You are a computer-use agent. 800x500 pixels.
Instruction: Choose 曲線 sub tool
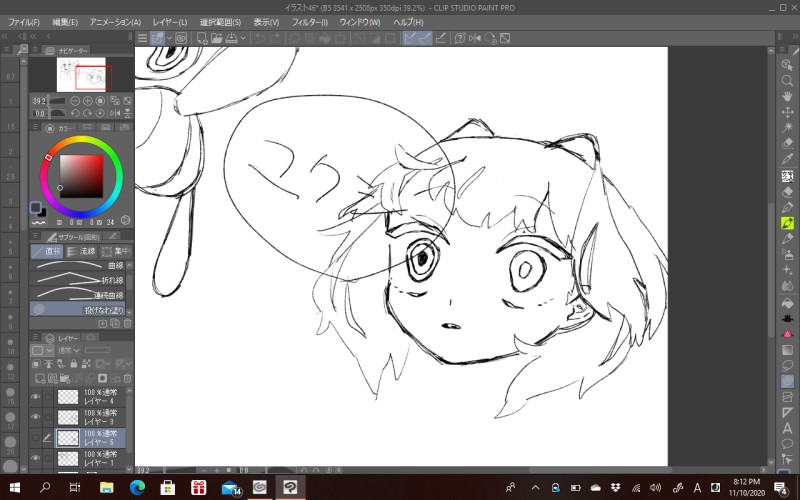pos(78,265)
